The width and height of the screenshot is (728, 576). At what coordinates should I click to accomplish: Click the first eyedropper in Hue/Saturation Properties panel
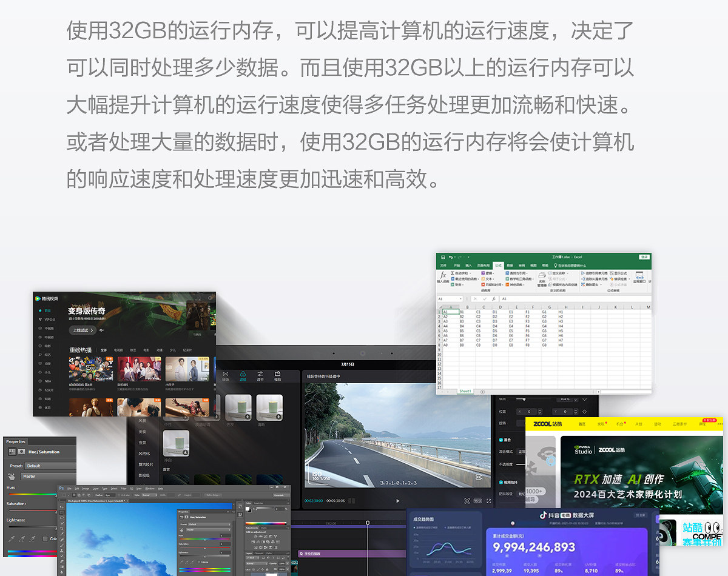[12, 539]
